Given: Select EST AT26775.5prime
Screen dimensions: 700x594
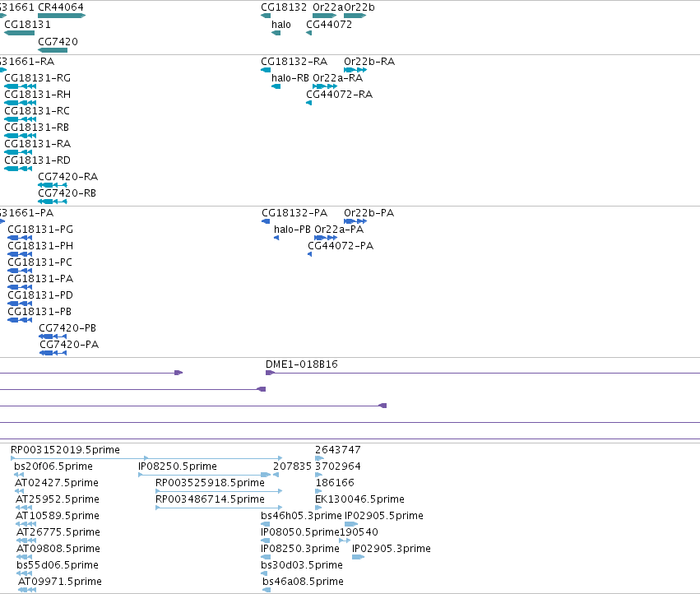Looking at the screenshot, I should pyautogui.click(x=58, y=532).
